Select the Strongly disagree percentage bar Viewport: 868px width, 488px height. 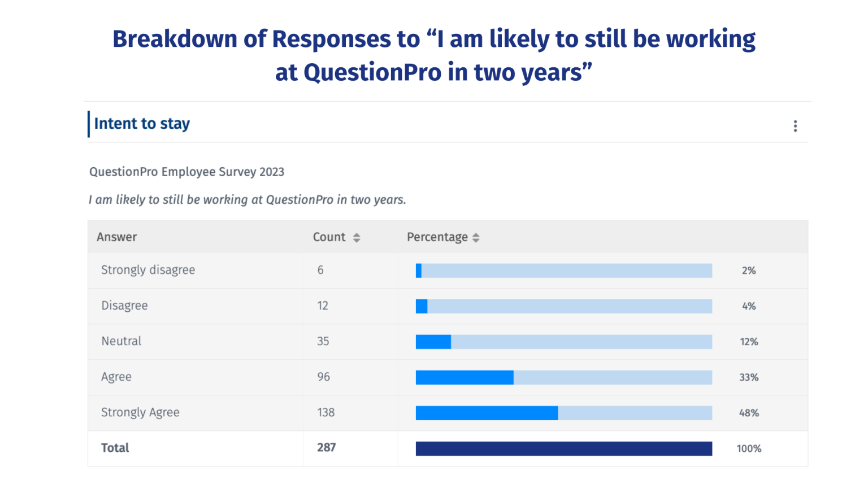coord(564,271)
